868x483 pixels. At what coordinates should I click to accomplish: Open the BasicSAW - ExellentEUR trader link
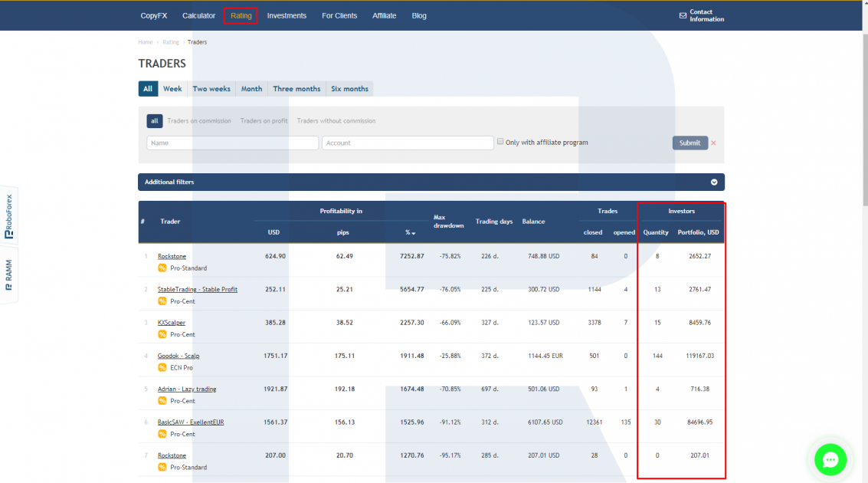[191, 422]
